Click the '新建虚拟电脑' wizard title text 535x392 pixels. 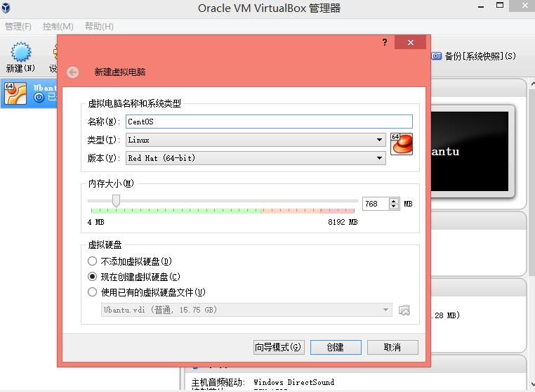120,72
